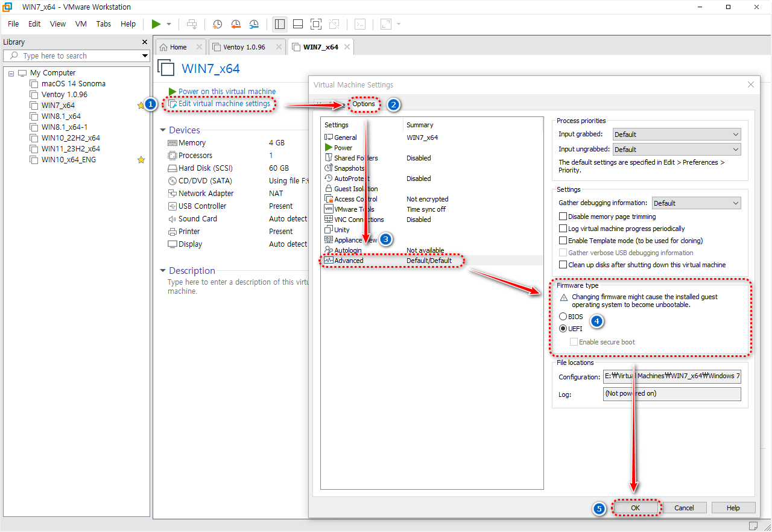Click the Network Adapter device icon
Viewport: 772px width, 532px height.
point(172,194)
